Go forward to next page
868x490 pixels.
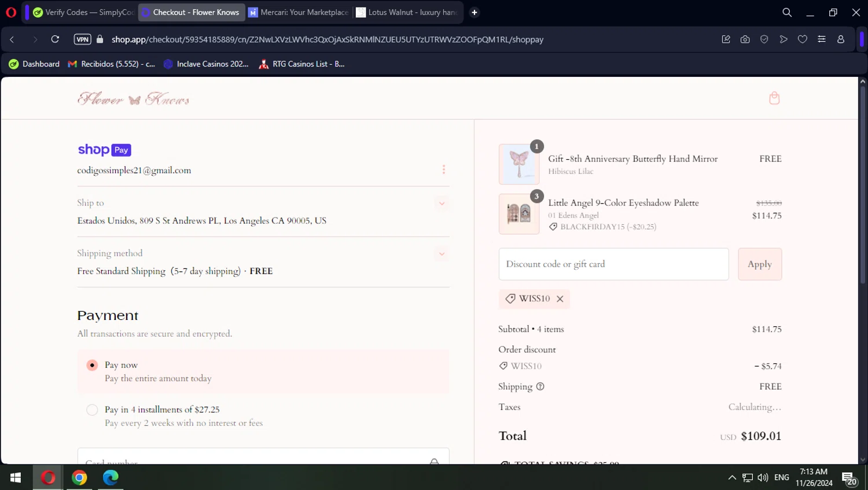[35, 39]
